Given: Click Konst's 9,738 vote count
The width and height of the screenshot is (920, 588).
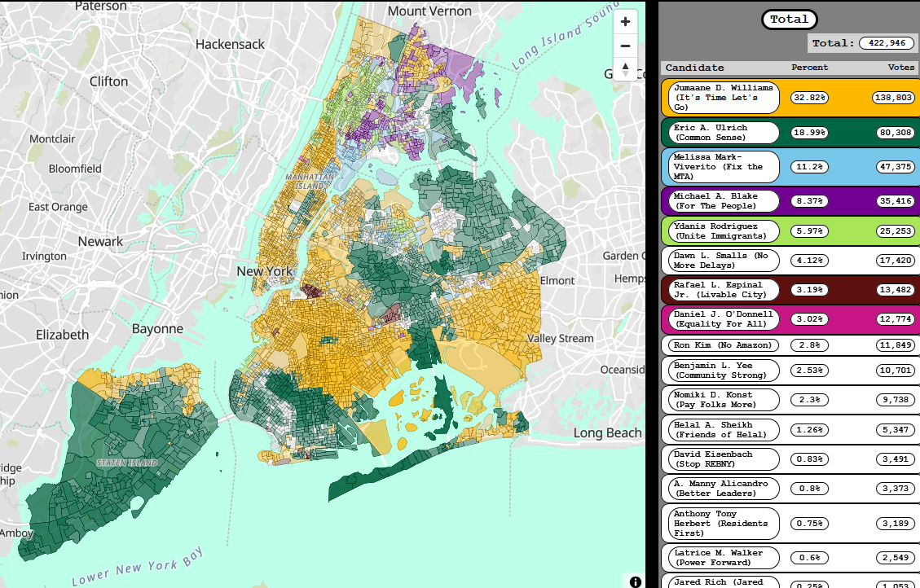Looking at the screenshot, I should pos(896,400).
